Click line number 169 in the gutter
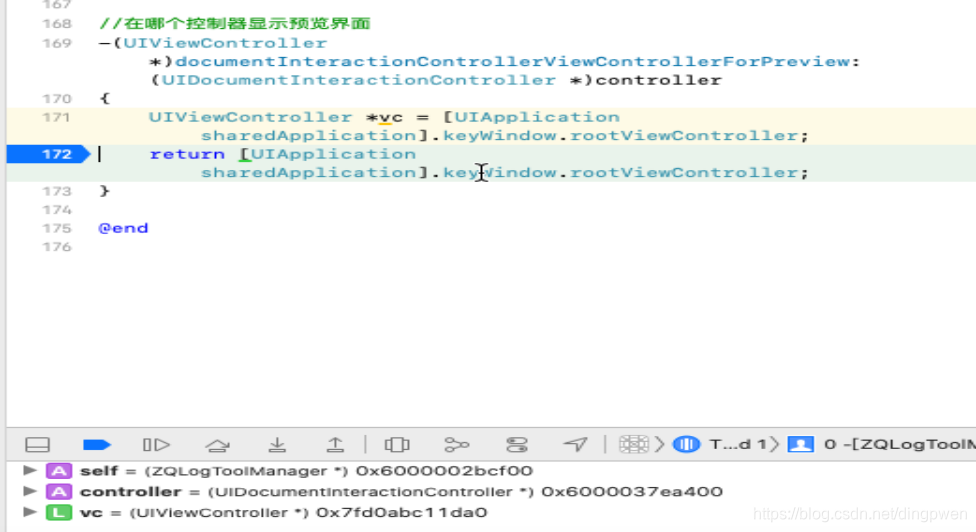 click(x=57, y=43)
